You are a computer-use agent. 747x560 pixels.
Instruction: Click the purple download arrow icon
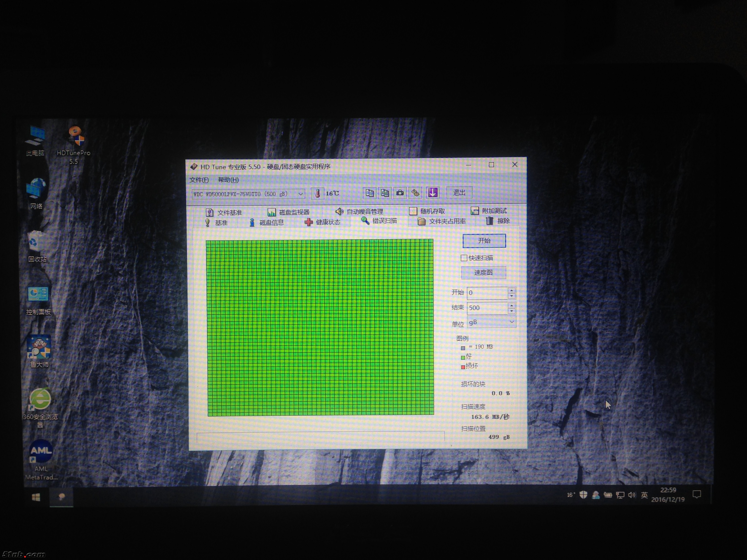pos(433,193)
